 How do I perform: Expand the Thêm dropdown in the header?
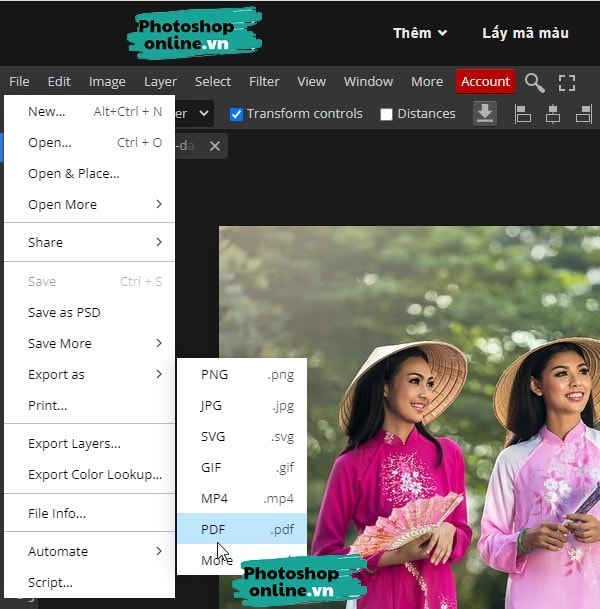tap(420, 33)
